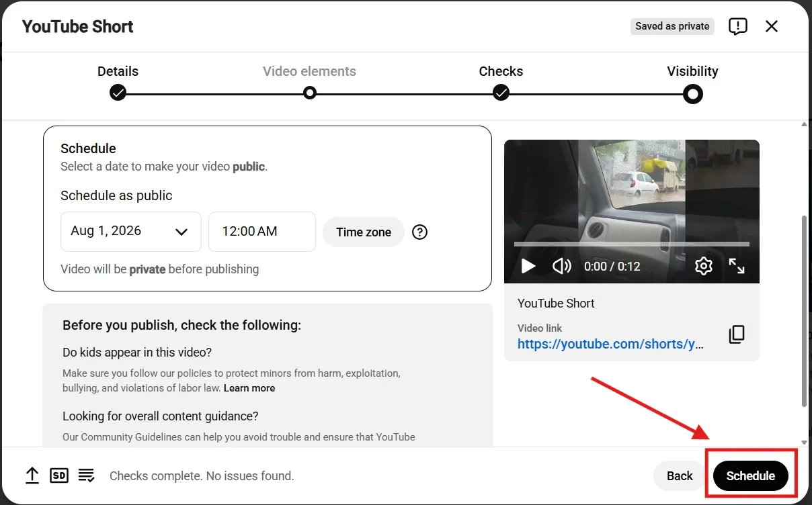Copy the video link with the copy icon
Image resolution: width=812 pixels, height=505 pixels.
737,334
